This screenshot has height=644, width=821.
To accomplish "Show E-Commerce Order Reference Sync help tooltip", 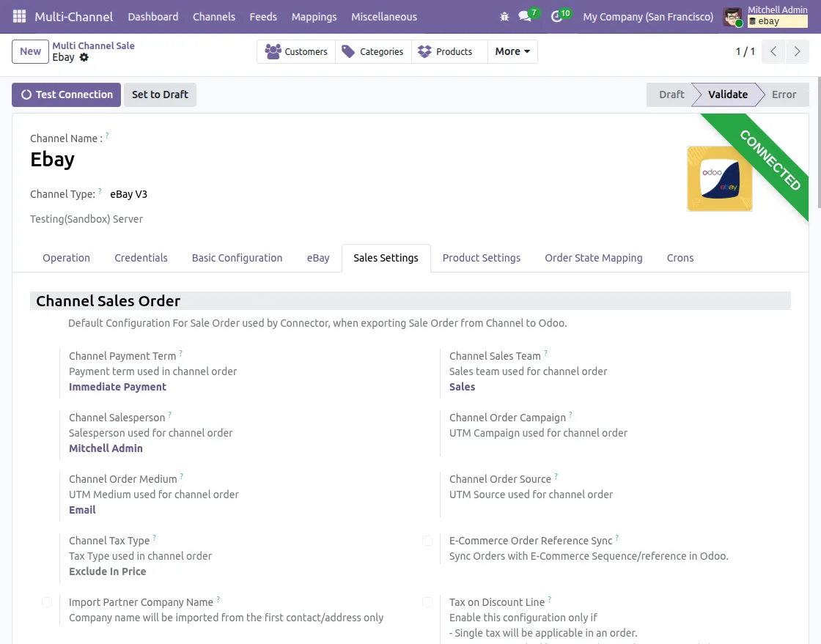I will [616, 538].
